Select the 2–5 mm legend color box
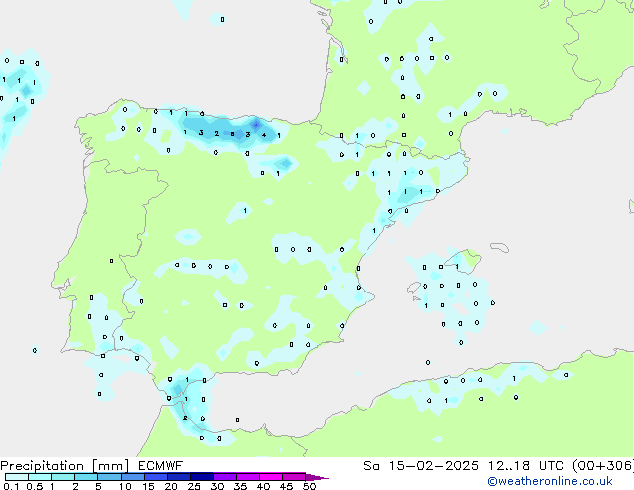Viewport: 634px width, 490px height. 86,477
